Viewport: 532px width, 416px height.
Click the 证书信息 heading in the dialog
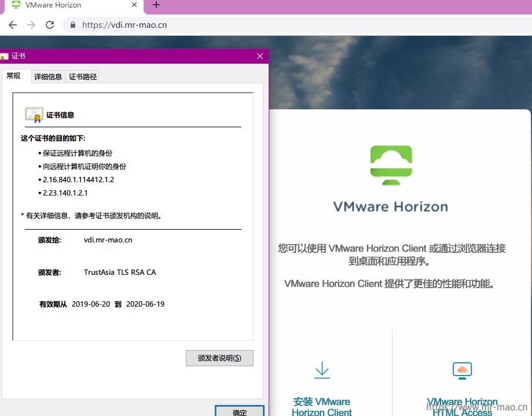coord(60,115)
